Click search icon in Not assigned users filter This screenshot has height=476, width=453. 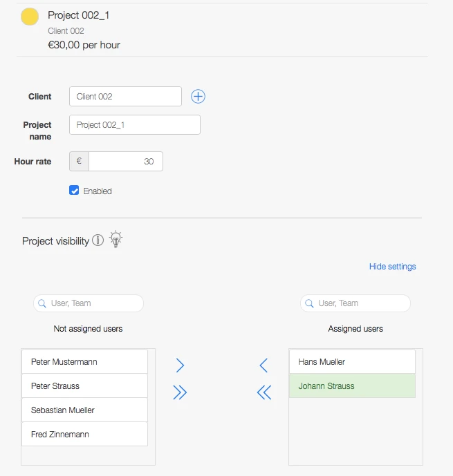click(43, 303)
